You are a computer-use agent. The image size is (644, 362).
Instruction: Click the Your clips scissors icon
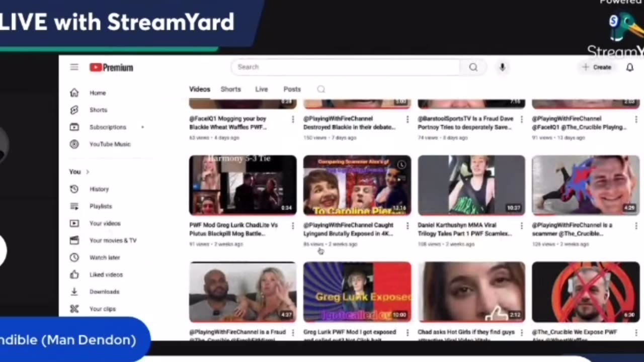click(x=74, y=309)
